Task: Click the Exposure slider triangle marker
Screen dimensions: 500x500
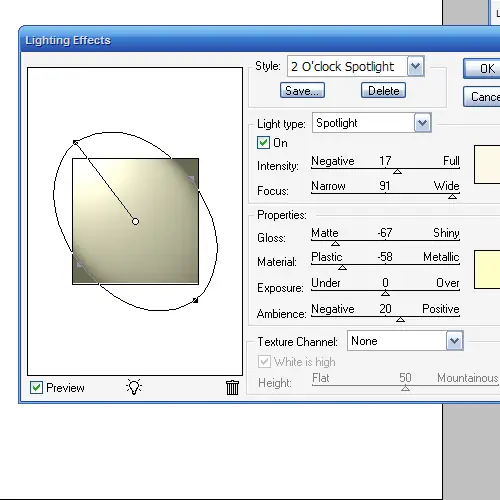Action: pos(385,293)
